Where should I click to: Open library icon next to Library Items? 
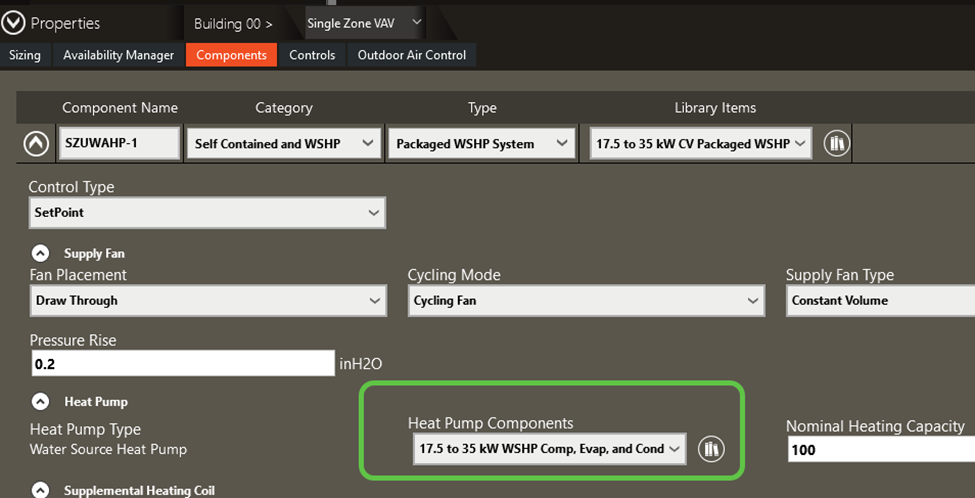(836, 144)
